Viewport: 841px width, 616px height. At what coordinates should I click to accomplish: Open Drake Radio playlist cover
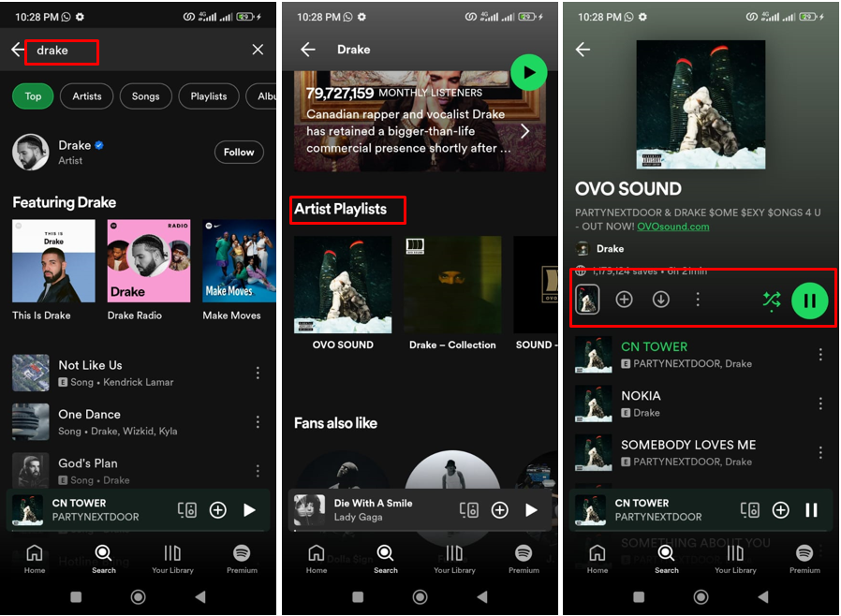(x=149, y=261)
